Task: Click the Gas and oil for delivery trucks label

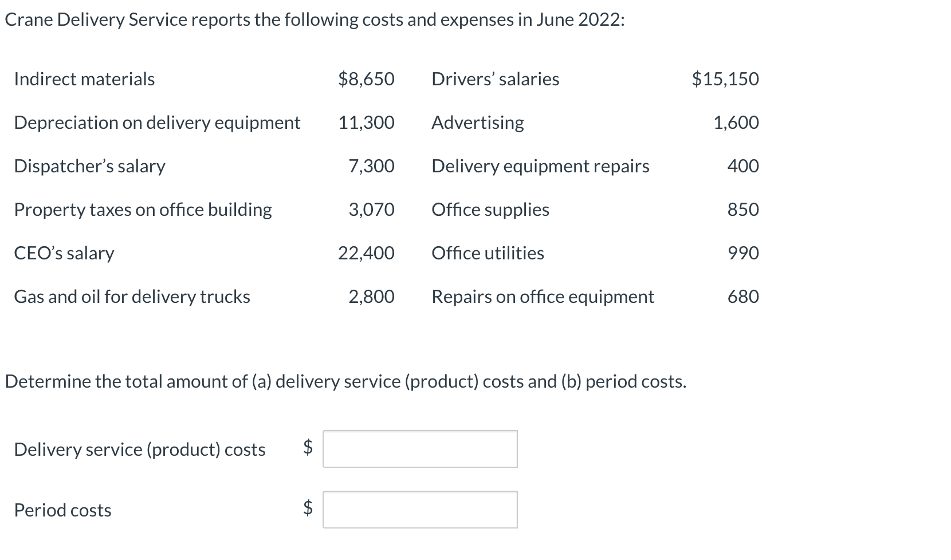Action: pyautogui.click(x=132, y=297)
